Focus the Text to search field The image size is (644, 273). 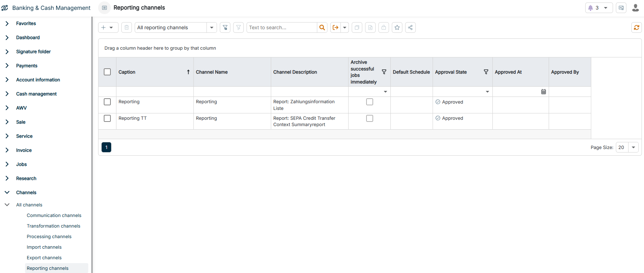pyautogui.click(x=282, y=27)
